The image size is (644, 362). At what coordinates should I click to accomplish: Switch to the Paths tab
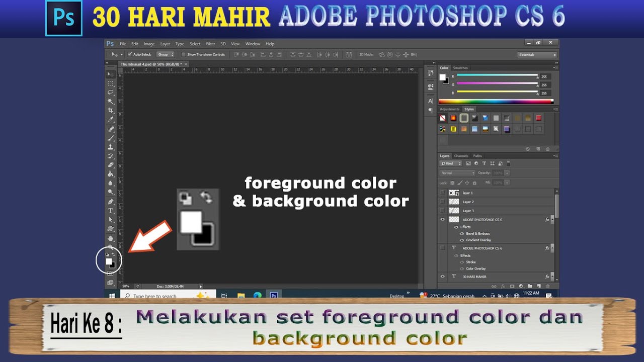477,156
